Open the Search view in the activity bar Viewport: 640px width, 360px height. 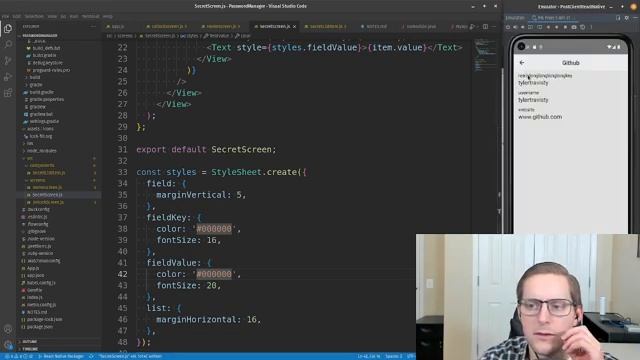coord(8,44)
